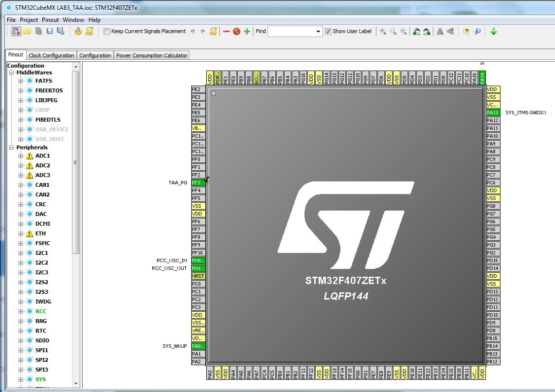The width and height of the screenshot is (555, 392).
Task: Open the Find dropdown arrow
Action: (318, 32)
